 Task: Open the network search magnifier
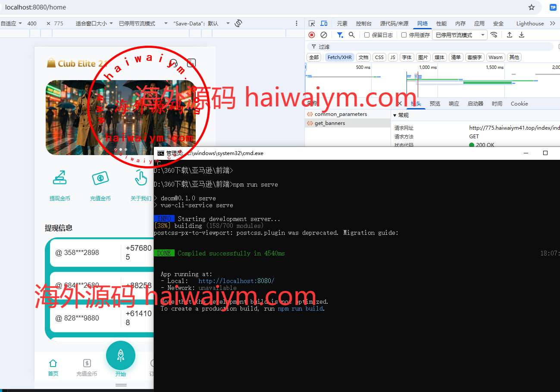352,35
